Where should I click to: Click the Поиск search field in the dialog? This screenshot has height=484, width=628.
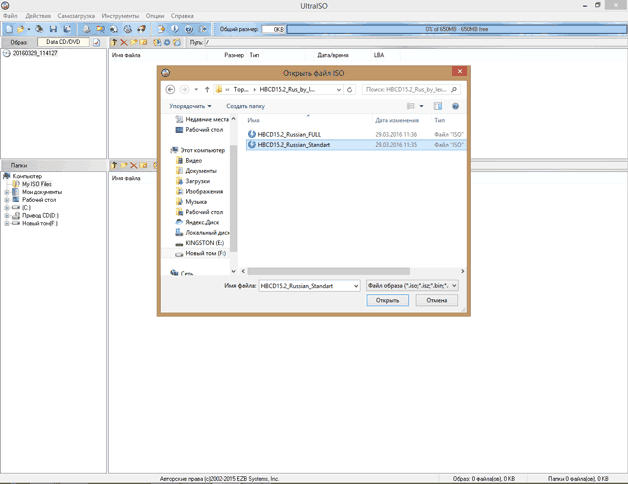411,89
